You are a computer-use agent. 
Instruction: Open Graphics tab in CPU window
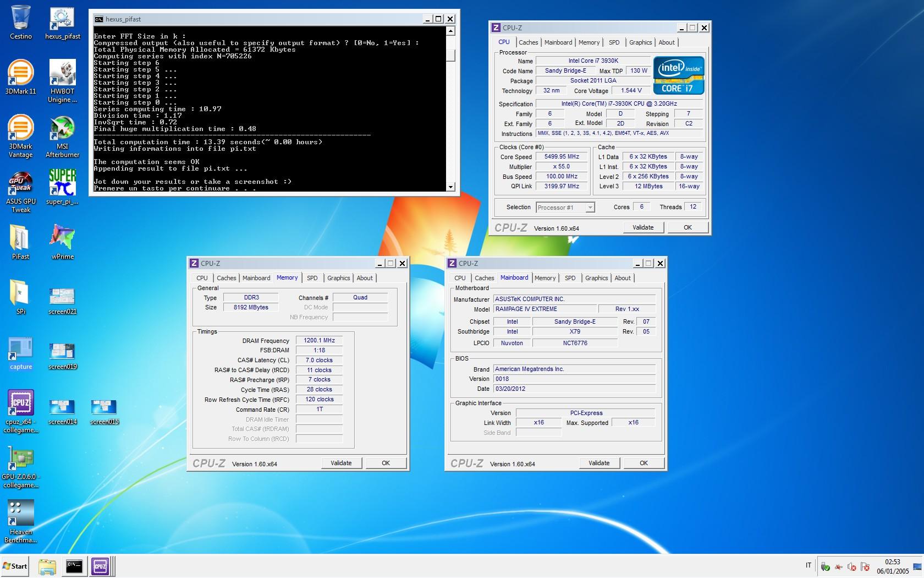(640, 42)
